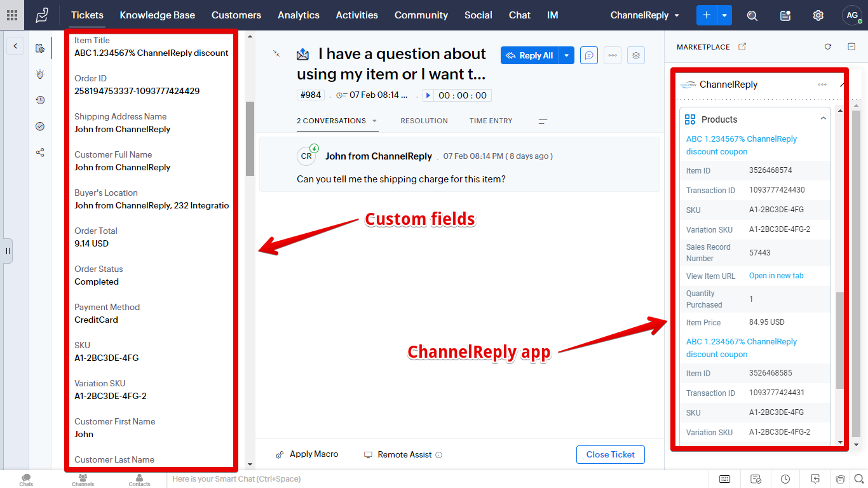
Task: Open the Reply All options dropdown arrow
Action: [566, 55]
